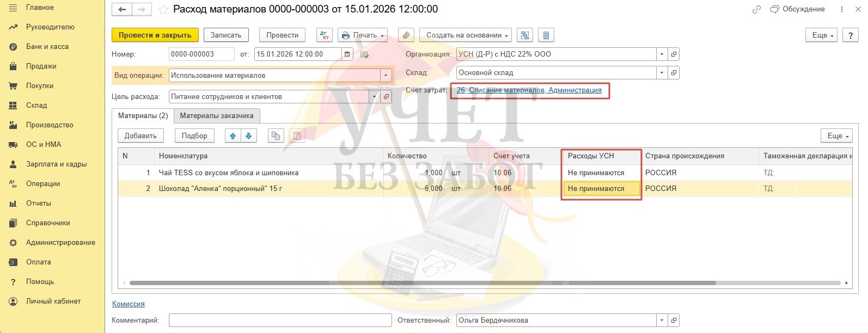Click Провести и закрыть button
Viewport: 868px width, 333px height.
click(155, 35)
